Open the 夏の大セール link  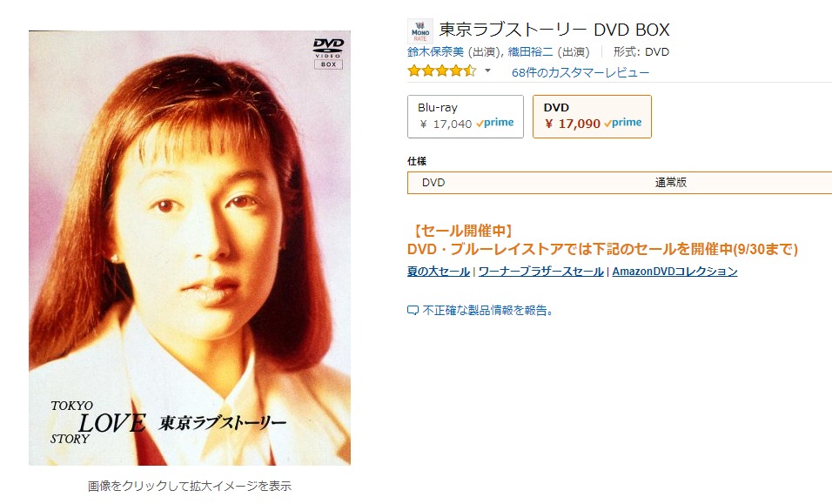pyautogui.click(x=439, y=271)
